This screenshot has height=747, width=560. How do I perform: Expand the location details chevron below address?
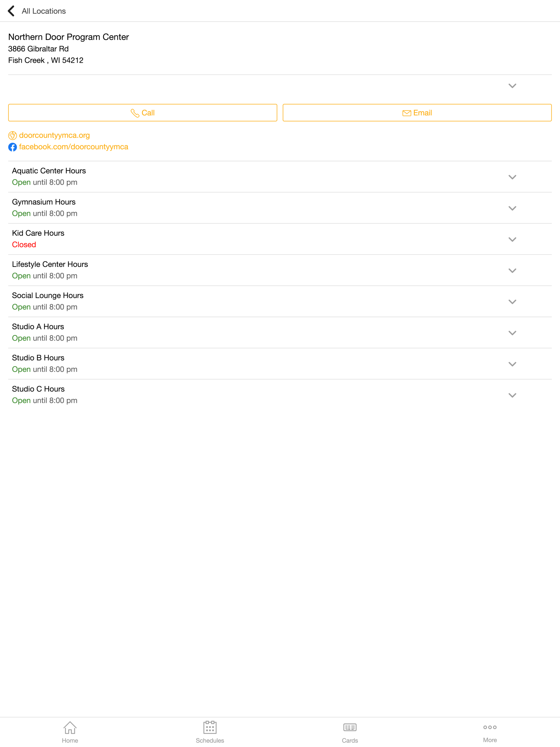(x=512, y=86)
